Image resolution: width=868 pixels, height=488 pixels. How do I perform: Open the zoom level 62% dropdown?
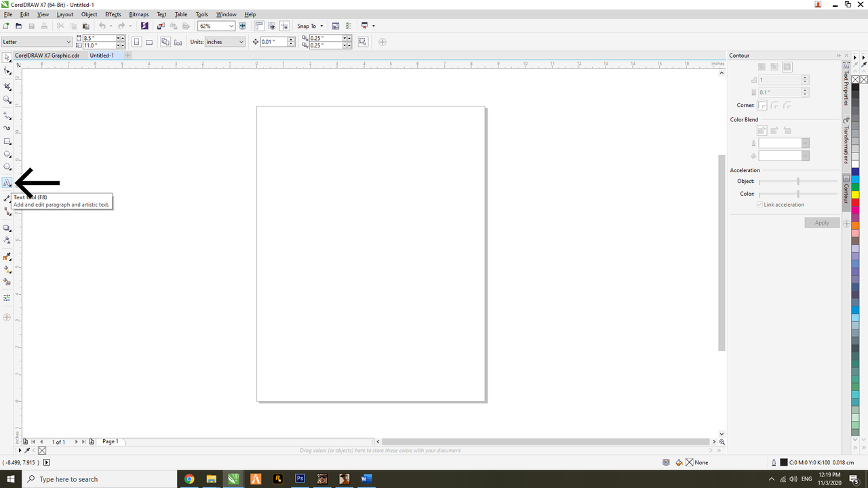coord(231,26)
